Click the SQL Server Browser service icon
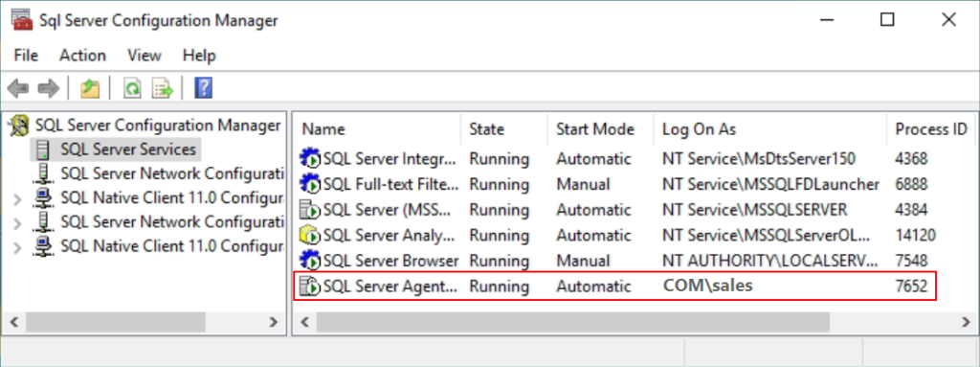The image size is (980, 367). point(310,261)
